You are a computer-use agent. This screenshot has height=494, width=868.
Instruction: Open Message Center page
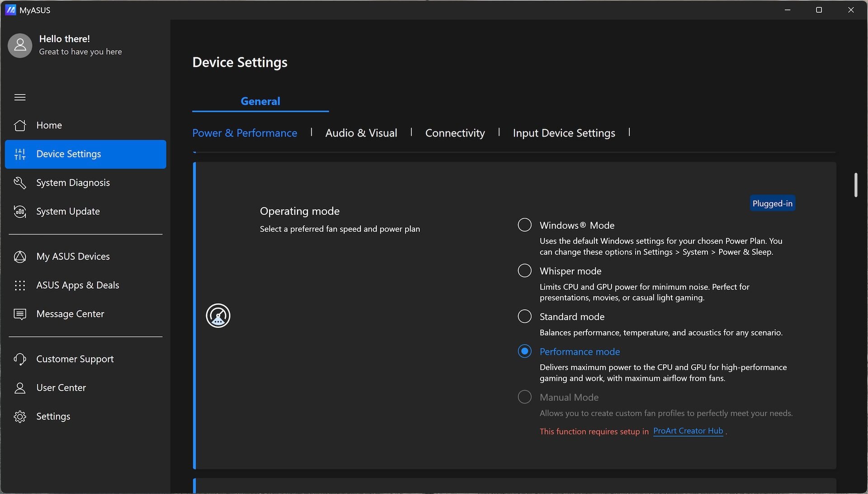pos(85,314)
